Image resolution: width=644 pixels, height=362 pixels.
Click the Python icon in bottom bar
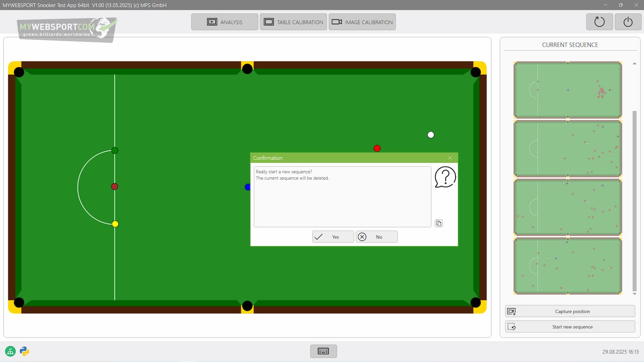[25, 351]
